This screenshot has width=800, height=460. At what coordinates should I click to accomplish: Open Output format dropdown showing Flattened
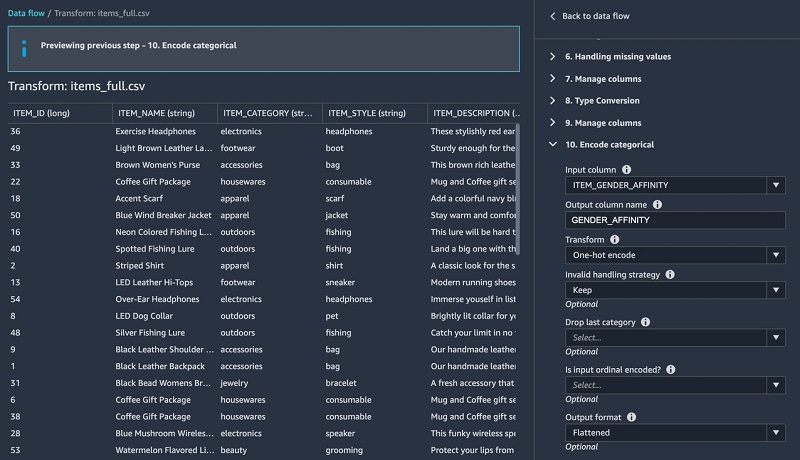[675, 432]
